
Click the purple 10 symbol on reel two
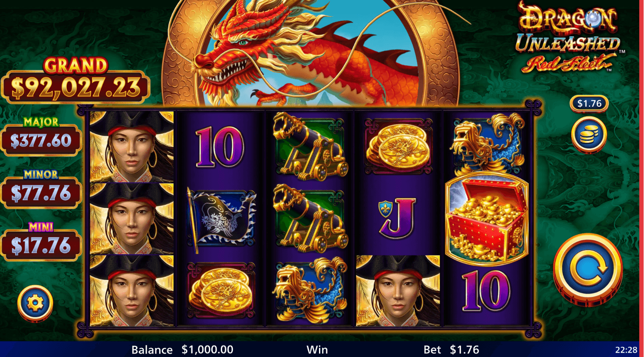[220, 147]
